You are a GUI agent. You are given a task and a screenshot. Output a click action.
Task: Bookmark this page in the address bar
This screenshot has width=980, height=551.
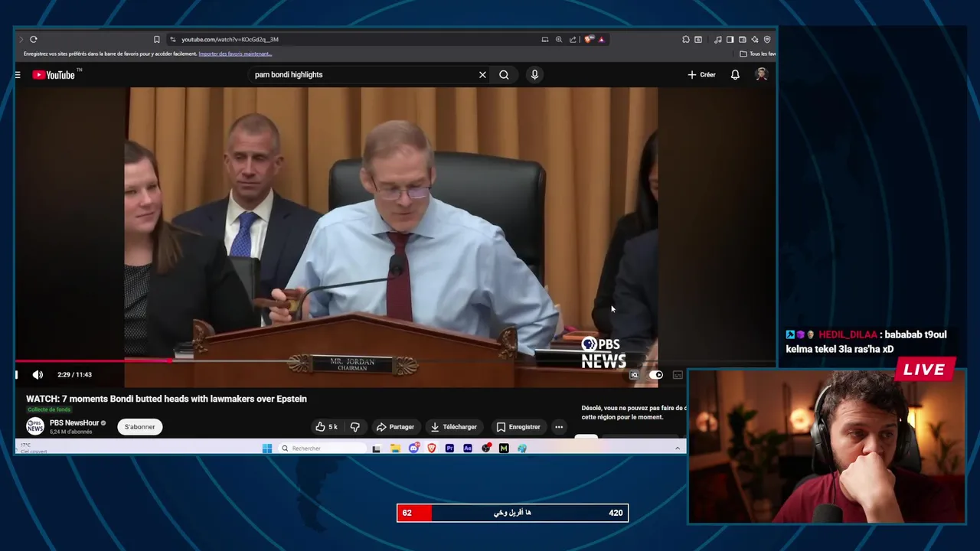[x=157, y=39]
